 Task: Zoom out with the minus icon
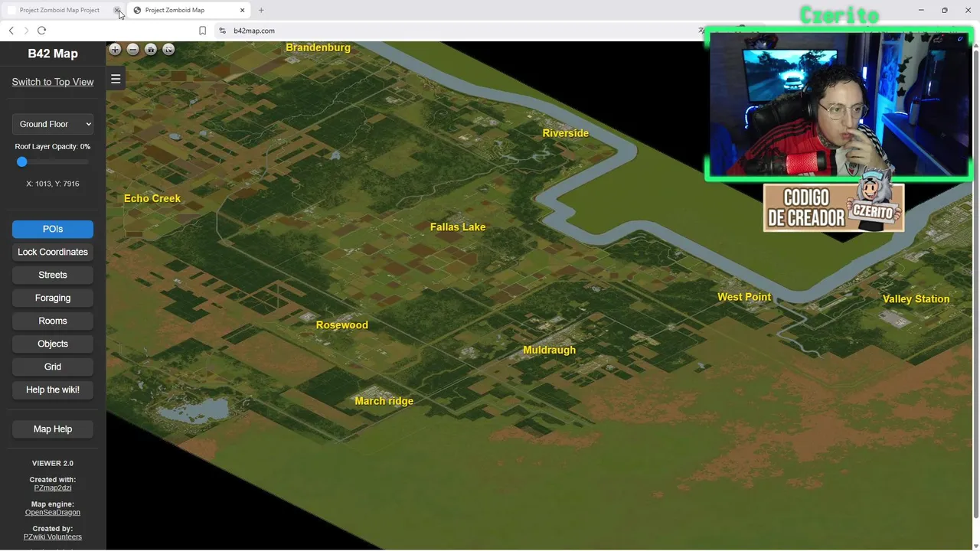coord(132,50)
